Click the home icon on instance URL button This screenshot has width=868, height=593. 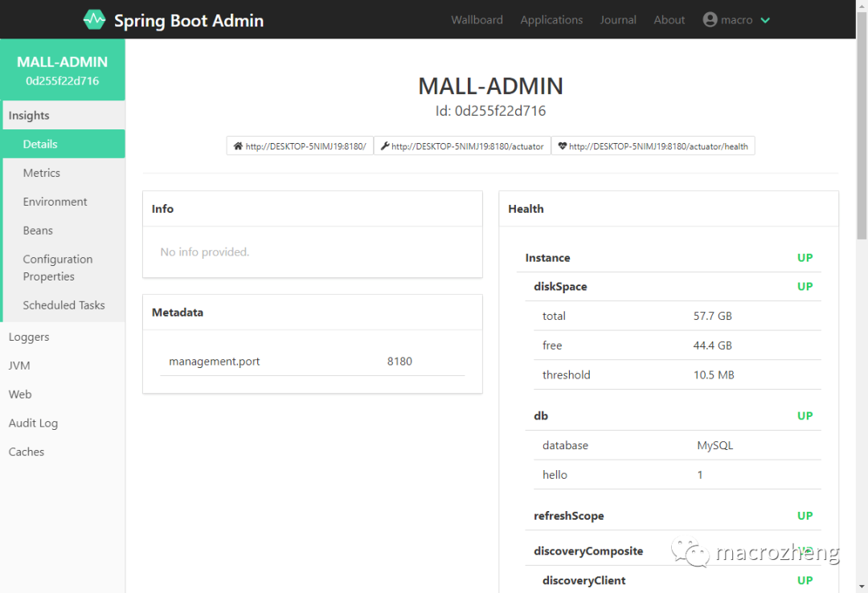(238, 146)
